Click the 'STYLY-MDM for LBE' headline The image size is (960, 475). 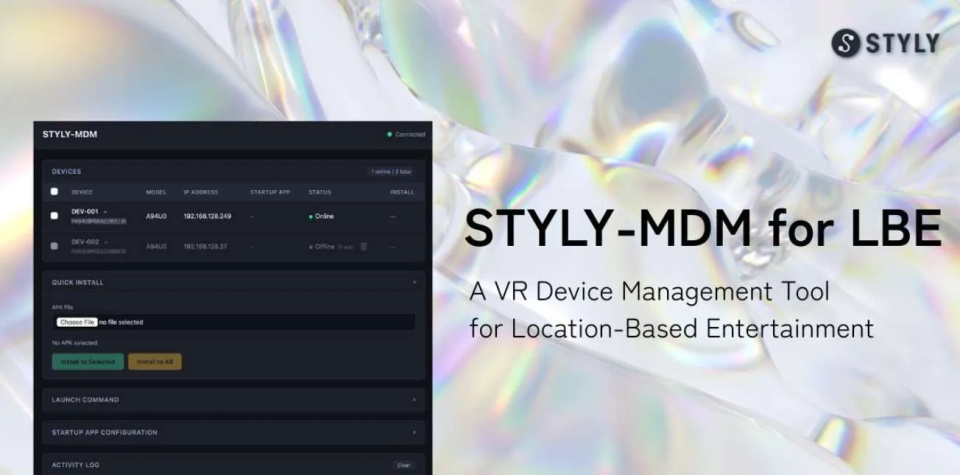pyautogui.click(x=703, y=228)
